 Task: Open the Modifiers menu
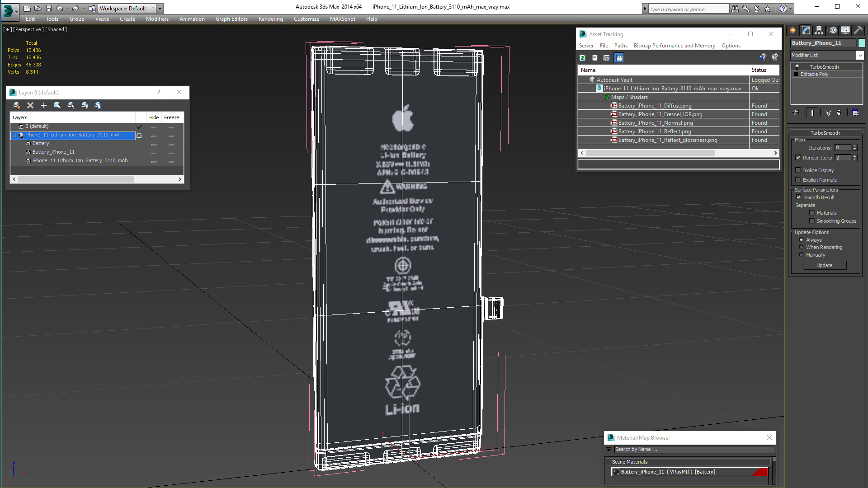point(157,19)
